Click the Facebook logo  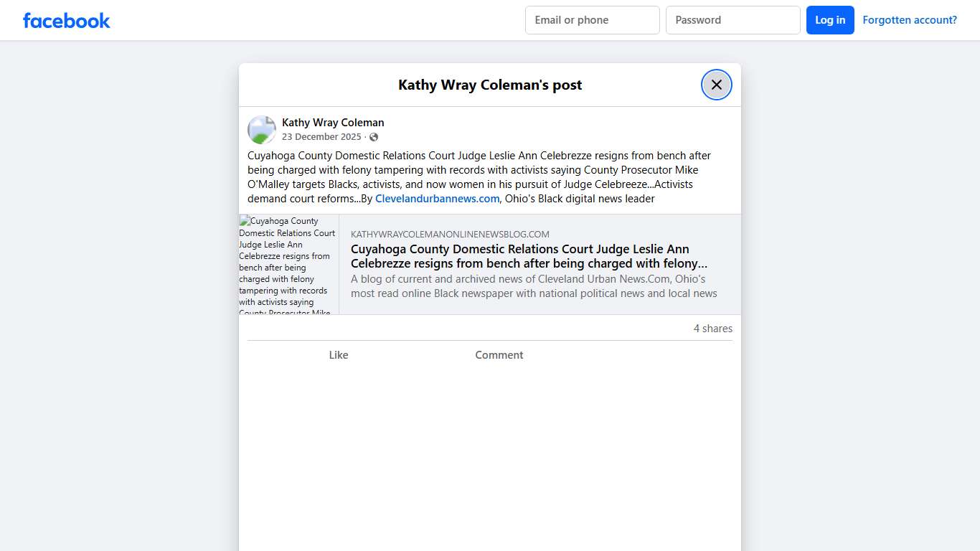coord(66,21)
